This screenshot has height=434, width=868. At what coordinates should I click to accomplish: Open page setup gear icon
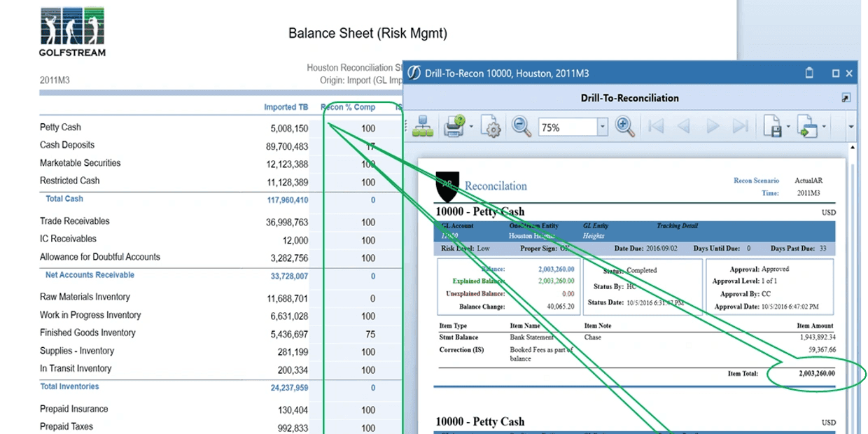(493, 127)
